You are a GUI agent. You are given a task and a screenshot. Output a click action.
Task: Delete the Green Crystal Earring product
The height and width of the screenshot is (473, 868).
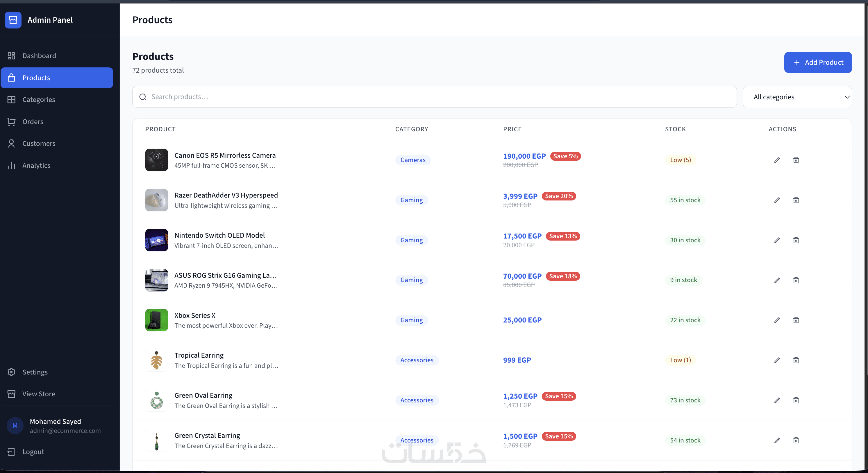796,440
